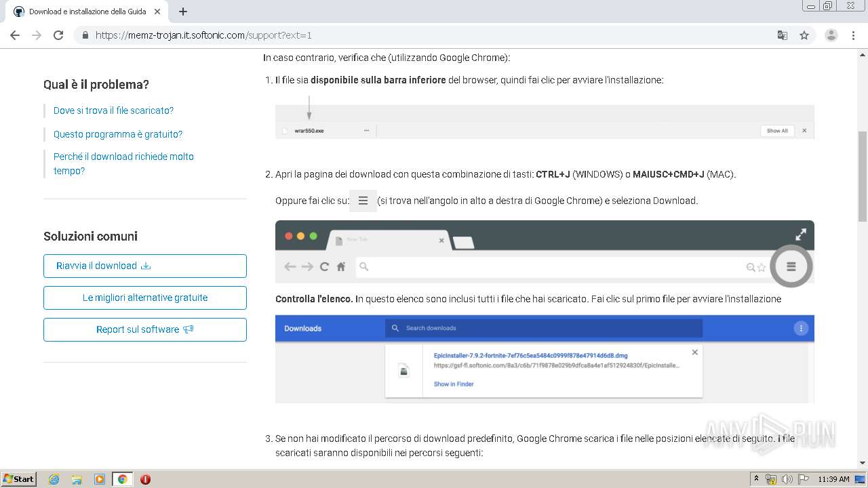Open 'Questo programma è gratuito?' link

118,134
